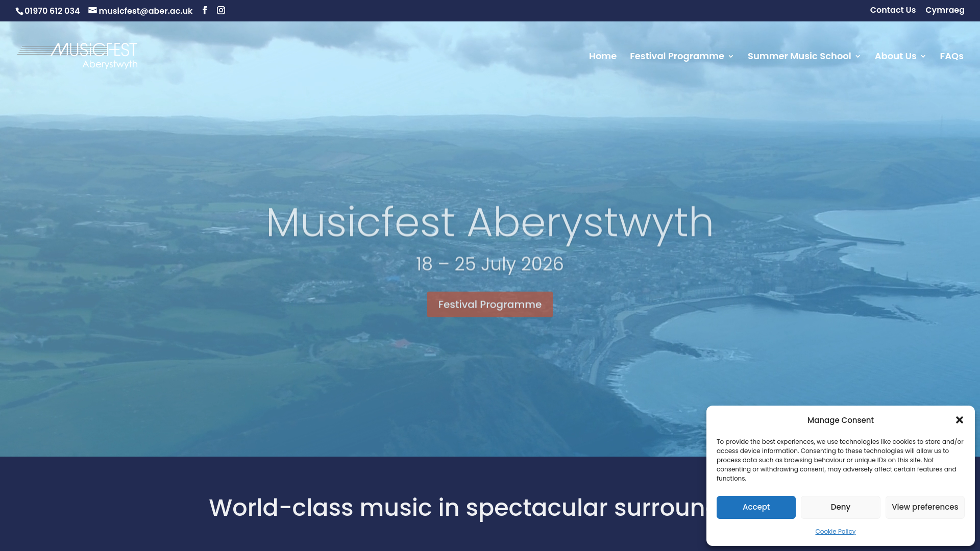The width and height of the screenshot is (980, 551).
Task: Call phone number 01970 612 034
Action: (x=48, y=11)
